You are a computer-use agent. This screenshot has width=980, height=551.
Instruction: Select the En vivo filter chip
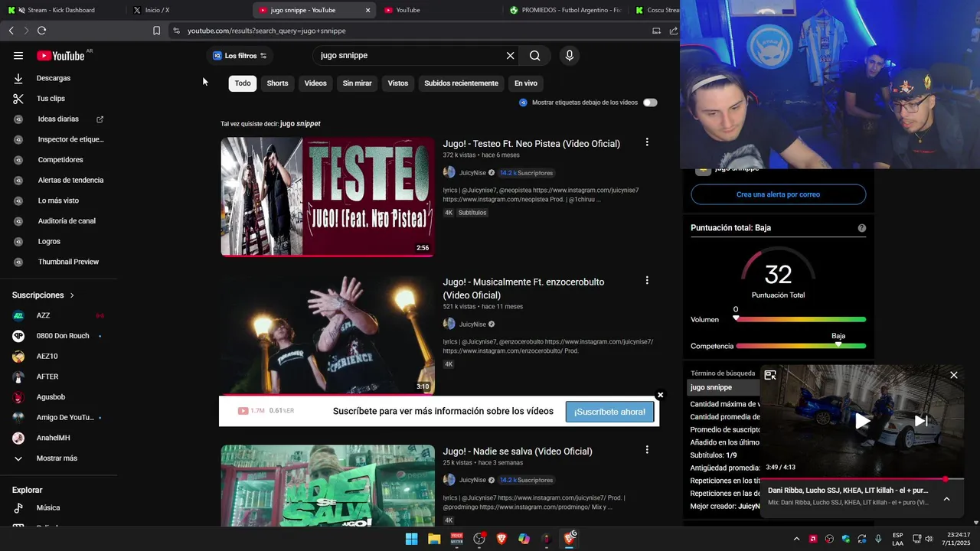[525, 83]
